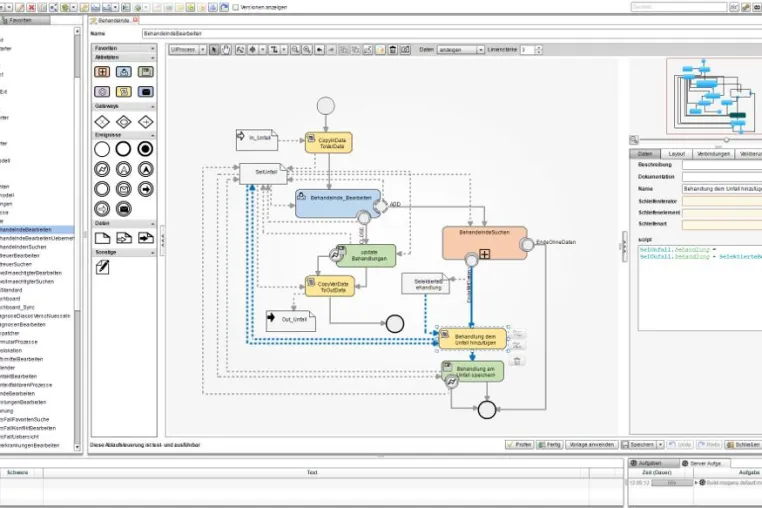Choose the exclusive X gateway diamond
The image size is (762, 508).
(x=102, y=122)
